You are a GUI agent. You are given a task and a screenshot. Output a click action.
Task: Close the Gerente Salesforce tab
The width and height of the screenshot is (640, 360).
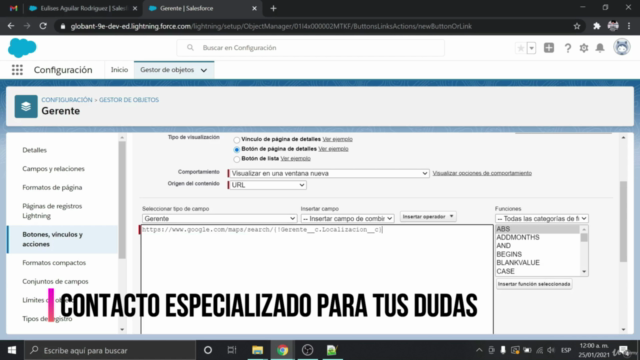(254, 8)
